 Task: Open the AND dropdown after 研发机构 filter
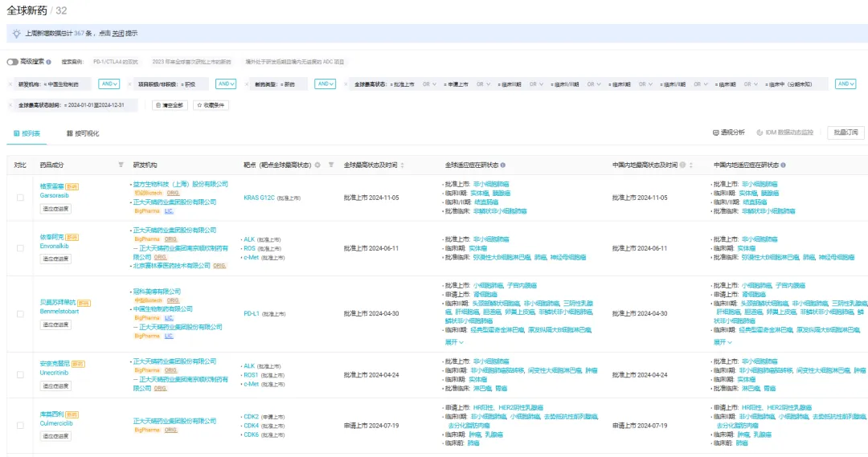(109, 84)
